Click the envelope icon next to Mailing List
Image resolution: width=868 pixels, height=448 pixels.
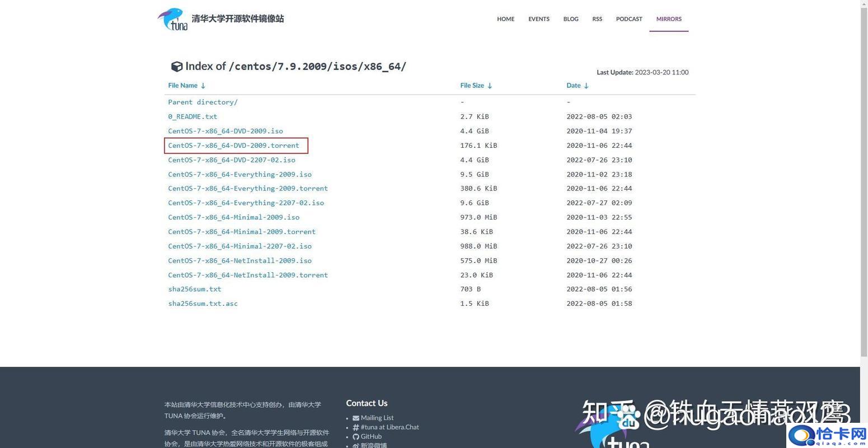[x=356, y=418]
